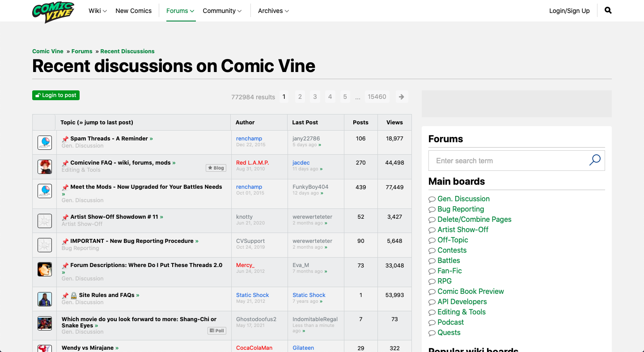Jump to last post of Comicvine FAQ
This screenshot has height=352, width=644.
[174, 163]
